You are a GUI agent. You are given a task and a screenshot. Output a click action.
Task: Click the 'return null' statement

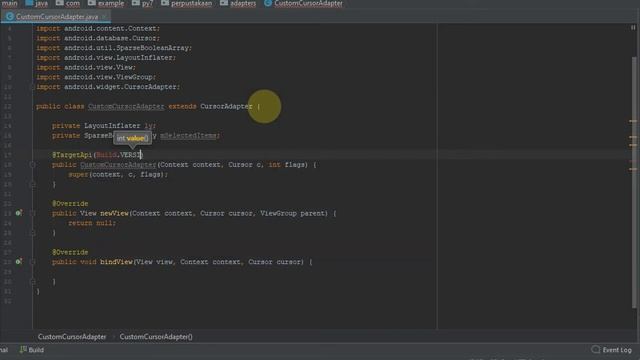(92, 223)
